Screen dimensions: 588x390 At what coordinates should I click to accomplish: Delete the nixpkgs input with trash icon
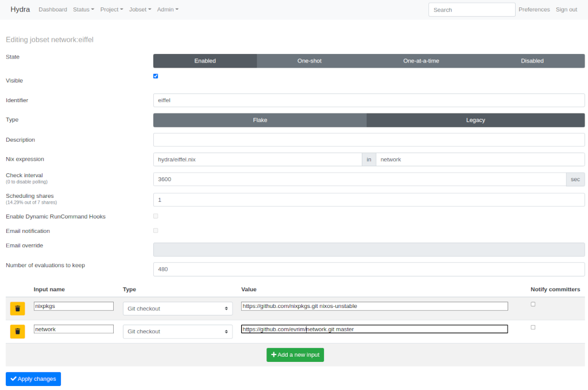tap(17, 309)
